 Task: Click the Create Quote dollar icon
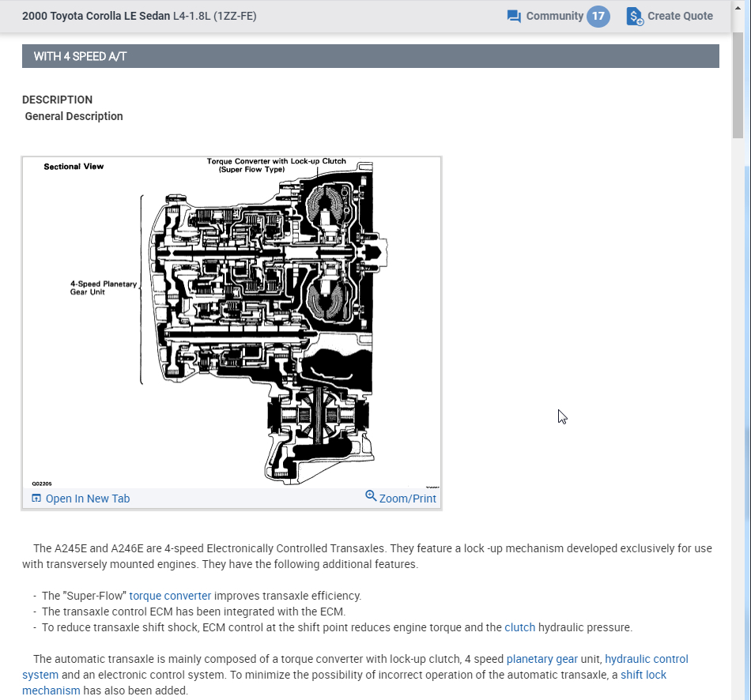coord(635,17)
